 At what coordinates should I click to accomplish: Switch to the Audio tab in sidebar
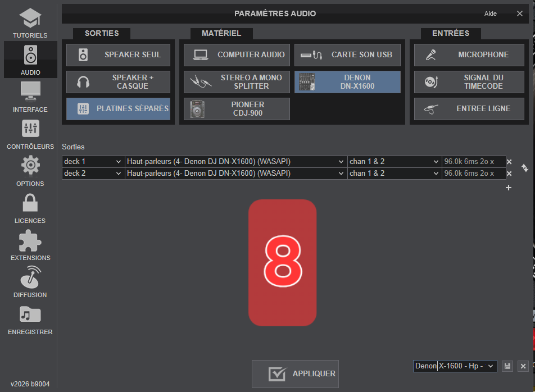click(x=30, y=60)
